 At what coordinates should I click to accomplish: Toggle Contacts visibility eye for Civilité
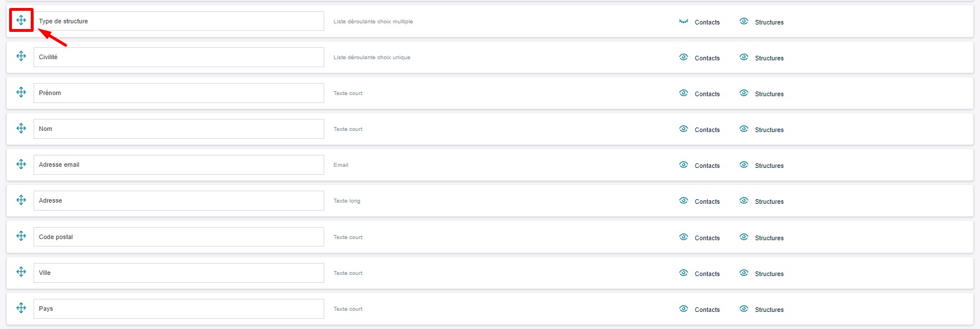click(x=684, y=57)
